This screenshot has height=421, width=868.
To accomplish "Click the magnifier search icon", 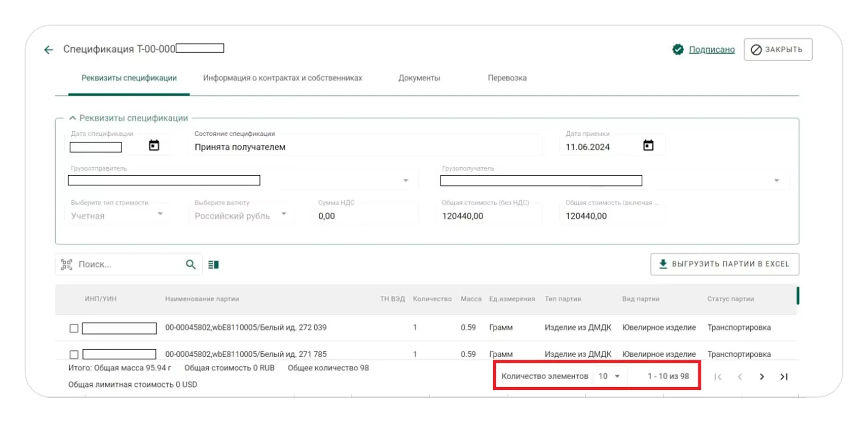I will (191, 264).
